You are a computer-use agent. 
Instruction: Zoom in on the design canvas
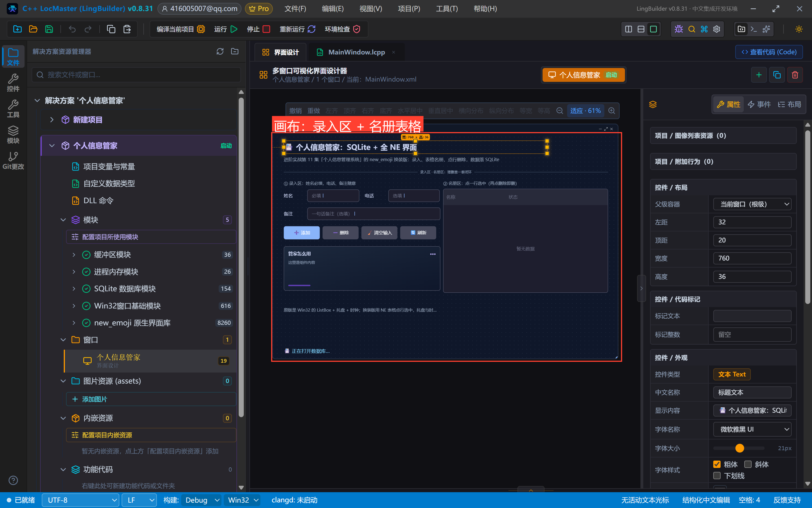pos(612,111)
